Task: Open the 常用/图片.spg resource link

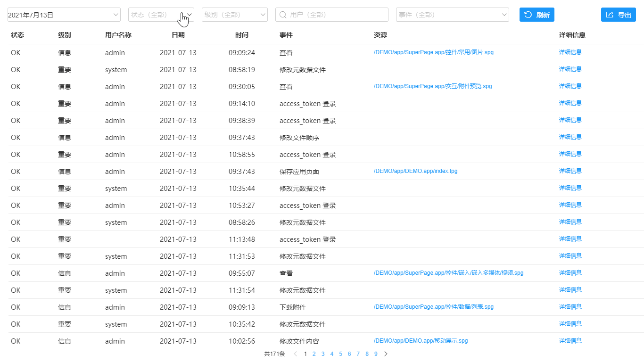Action: (433, 52)
